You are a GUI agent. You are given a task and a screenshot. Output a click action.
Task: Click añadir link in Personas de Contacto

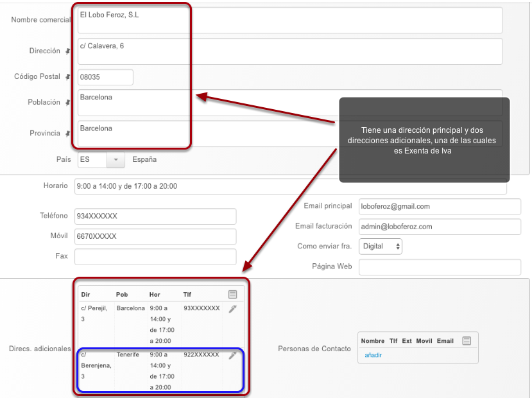tap(373, 355)
